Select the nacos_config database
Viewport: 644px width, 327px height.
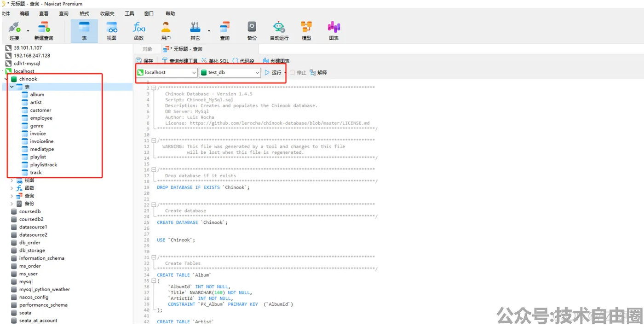[34, 298]
